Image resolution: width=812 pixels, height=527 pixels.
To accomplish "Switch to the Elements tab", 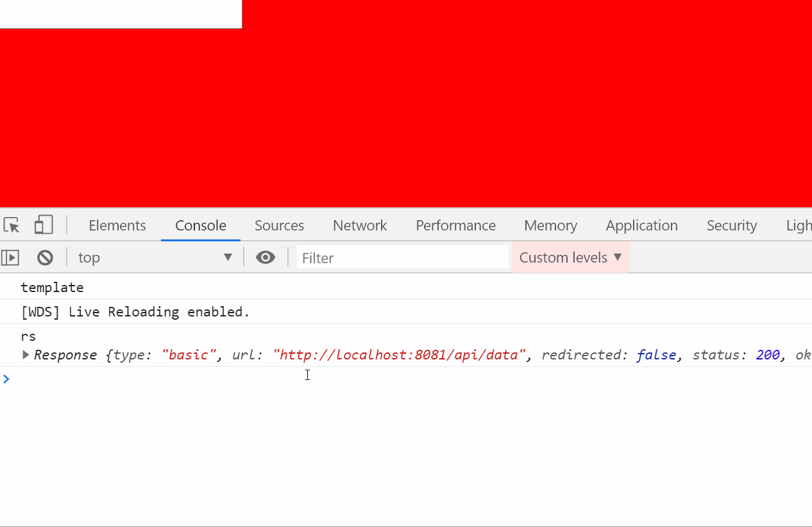I will click(117, 225).
